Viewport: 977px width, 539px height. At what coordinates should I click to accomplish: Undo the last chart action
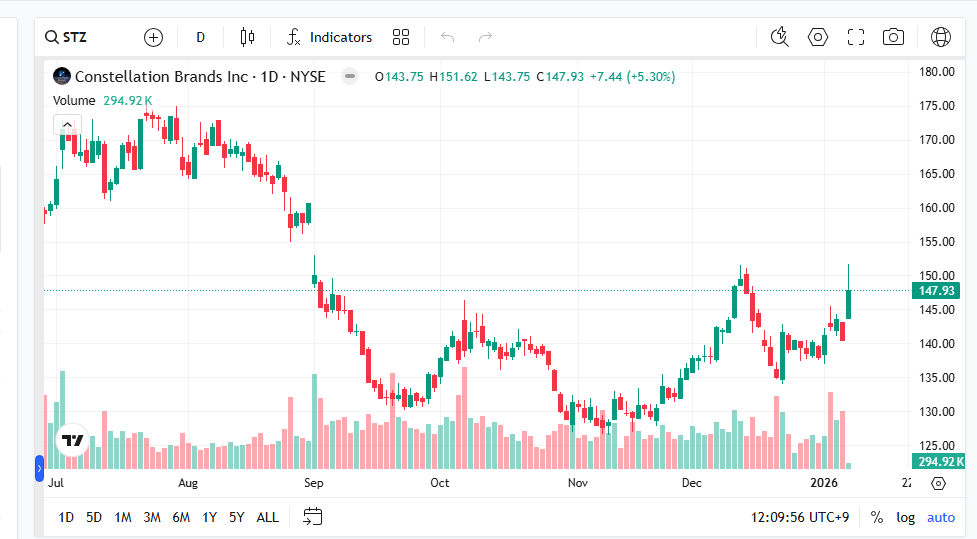coord(447,37)
